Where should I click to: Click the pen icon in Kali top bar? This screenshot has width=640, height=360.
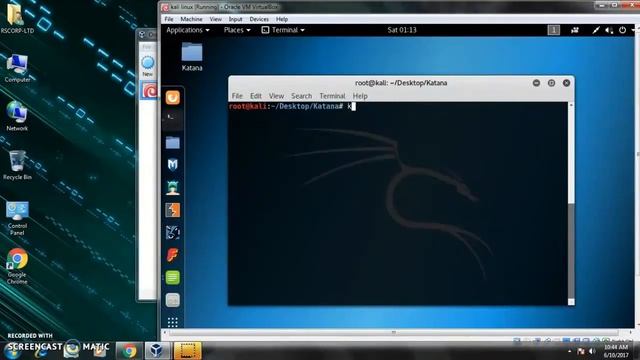click(x=596, y=30)
